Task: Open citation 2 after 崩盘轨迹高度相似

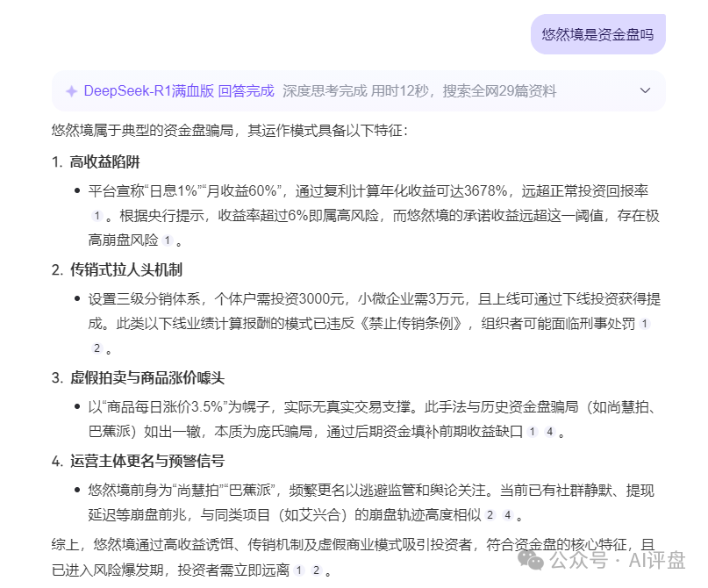Action: pos(490,515)
